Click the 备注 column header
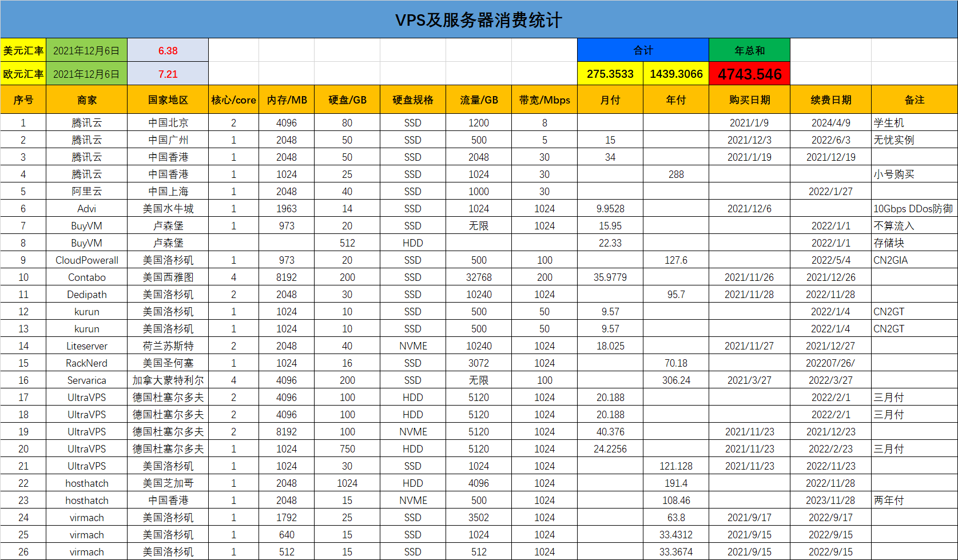Screen dimensions: 958x560 pos(915,100)
